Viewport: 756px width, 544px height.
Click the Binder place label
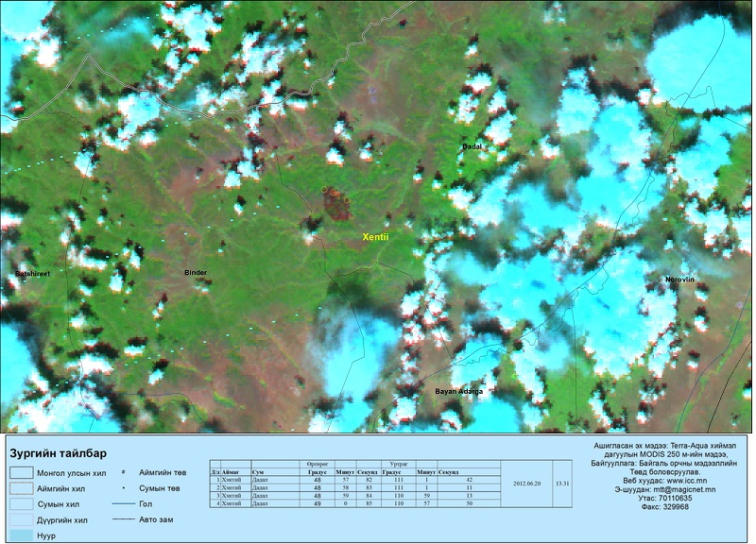[x=195, y=273]
